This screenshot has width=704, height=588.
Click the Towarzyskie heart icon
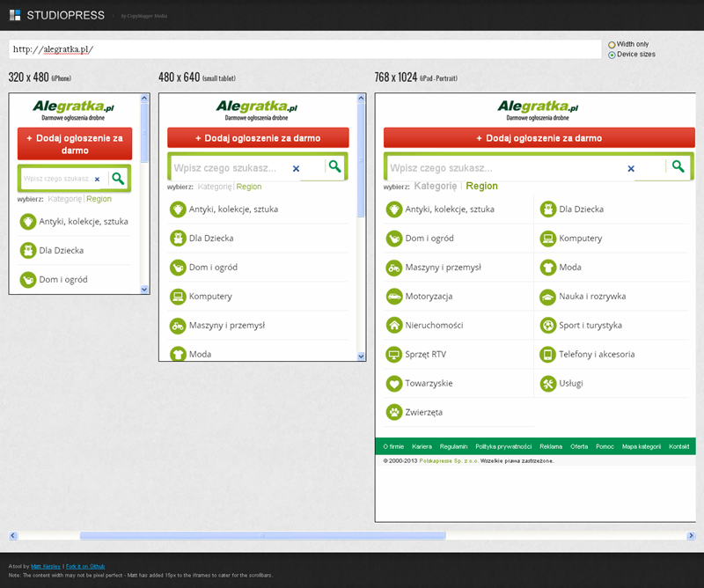click(x=393, y=384)
